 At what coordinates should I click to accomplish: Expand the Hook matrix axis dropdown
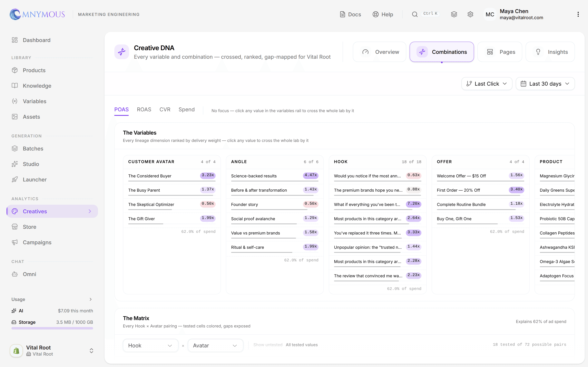click(x=150, y=345)
